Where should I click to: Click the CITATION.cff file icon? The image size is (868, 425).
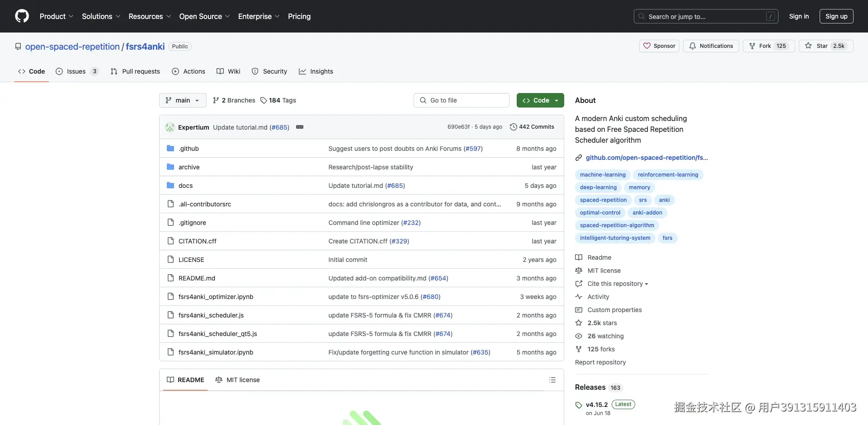pos(170,241)
